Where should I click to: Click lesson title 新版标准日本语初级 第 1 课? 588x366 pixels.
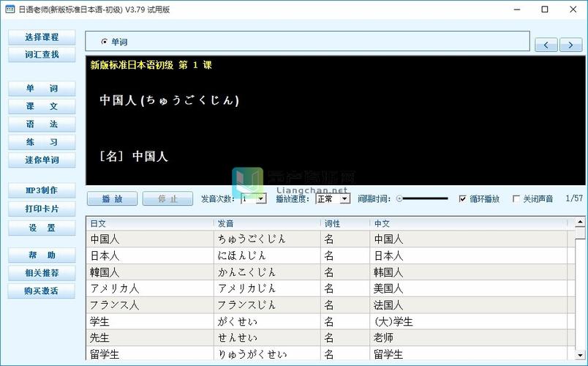click(151, 65)
